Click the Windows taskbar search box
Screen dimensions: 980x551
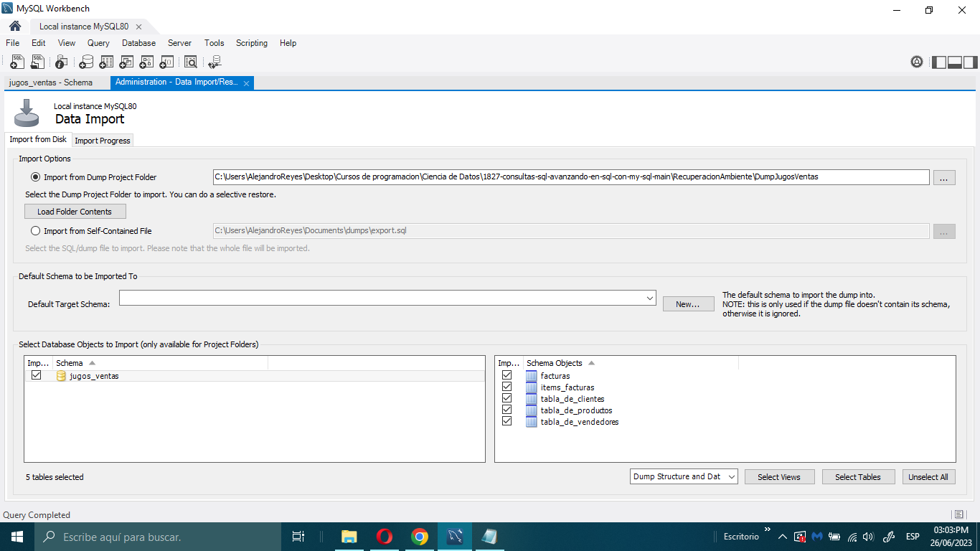pyautogui.click(x=158, y=537)
